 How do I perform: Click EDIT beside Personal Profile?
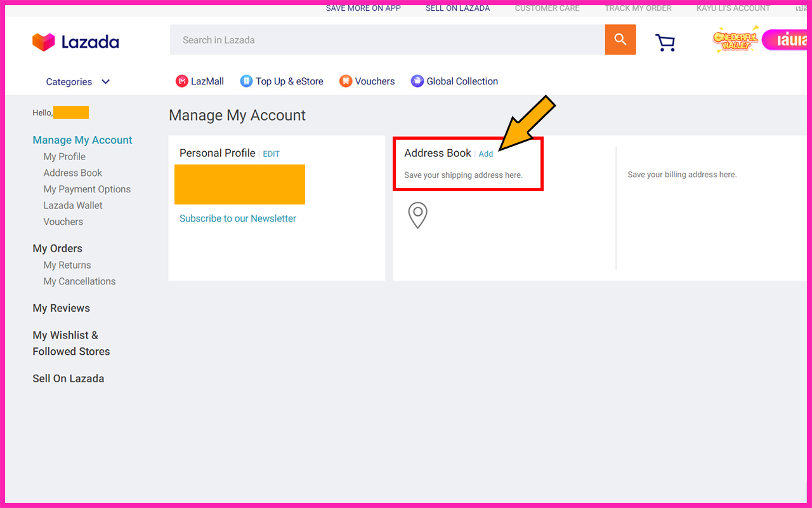(x=272, y=154)
